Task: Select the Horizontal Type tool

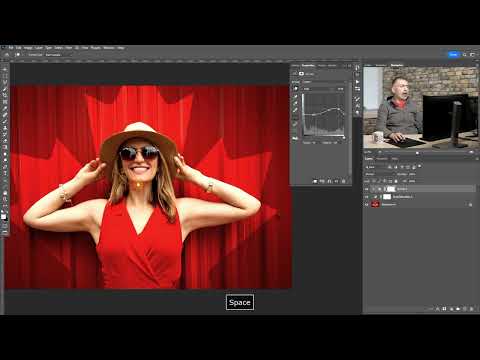Action: point(5,173)
